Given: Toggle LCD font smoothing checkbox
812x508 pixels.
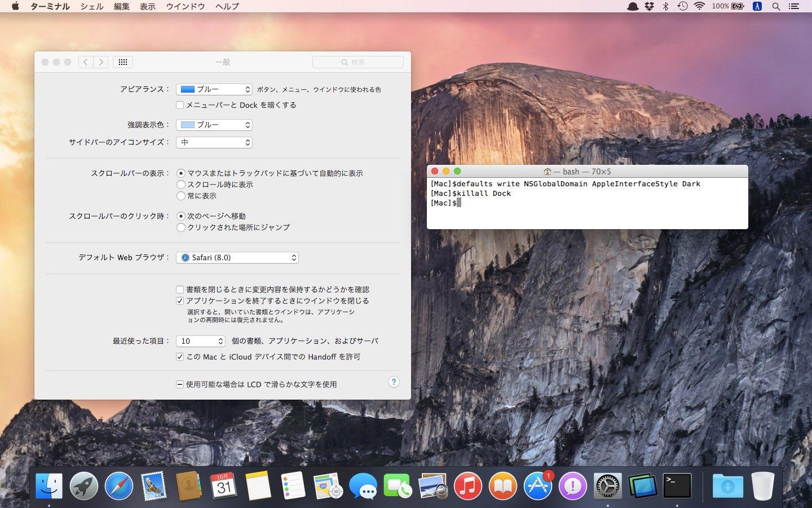Looking at the screenshot, I should tap(180, 384).
